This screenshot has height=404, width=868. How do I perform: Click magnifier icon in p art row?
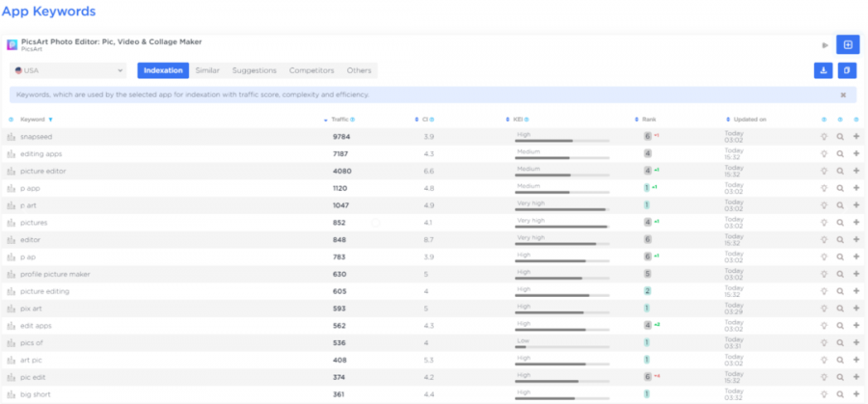coord(840,205)
